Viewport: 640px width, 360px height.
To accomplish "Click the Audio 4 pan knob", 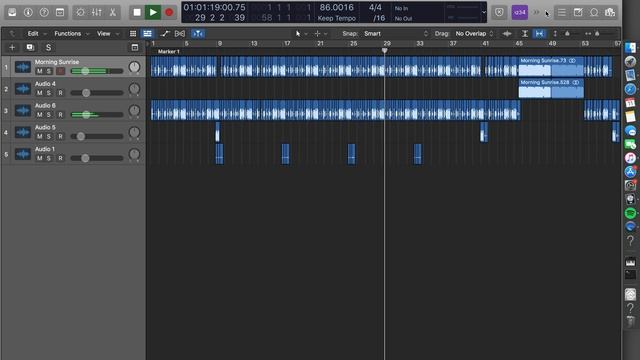I will click(134, 89).
